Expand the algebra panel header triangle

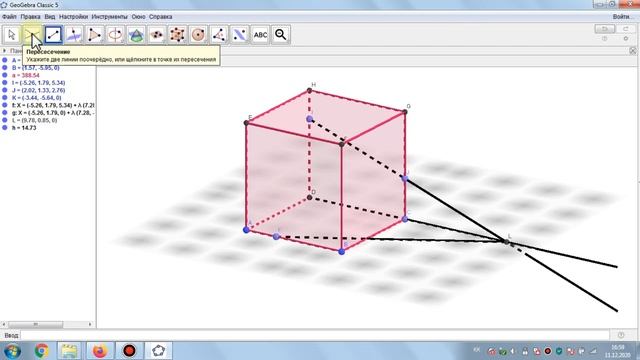click(x=4, y=51)
